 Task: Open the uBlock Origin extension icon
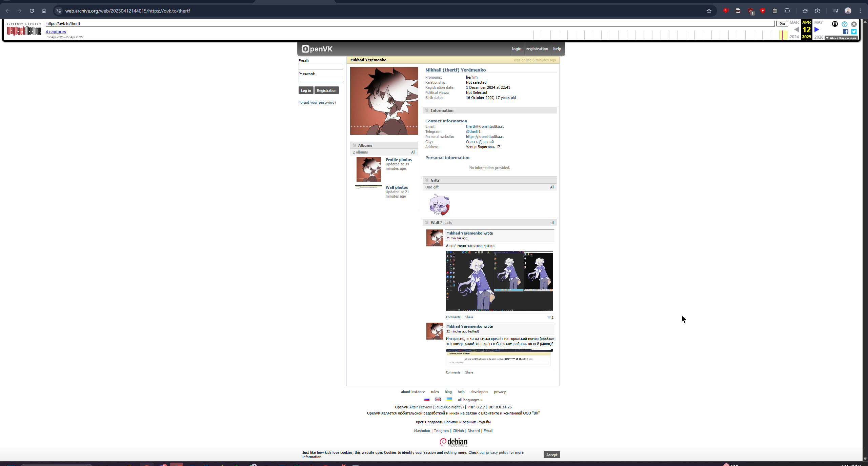(750, 11)
